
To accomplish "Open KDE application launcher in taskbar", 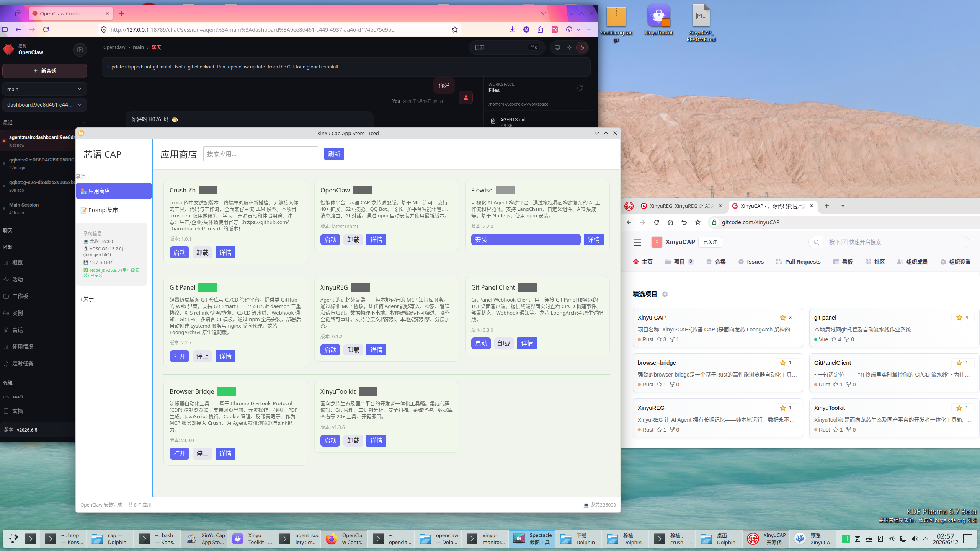I will 13,539.
